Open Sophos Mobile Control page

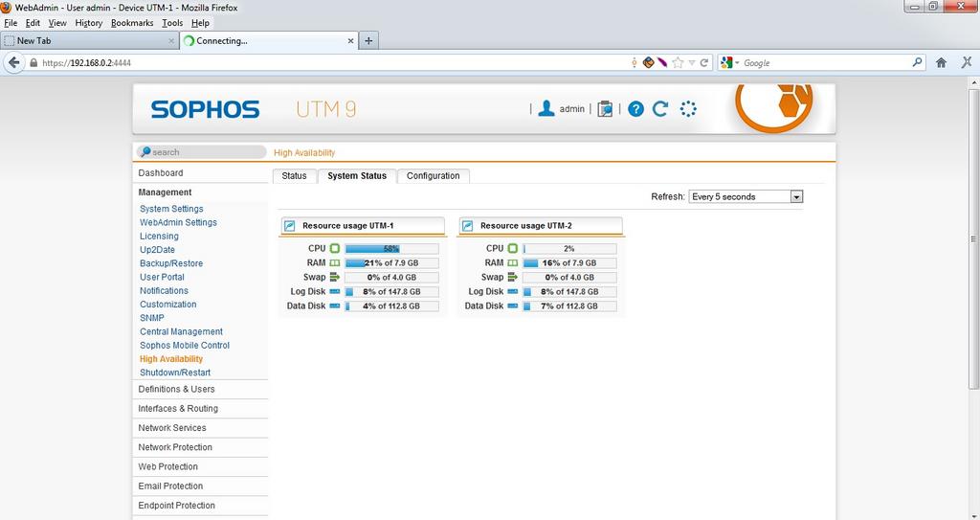click(185, 346)
